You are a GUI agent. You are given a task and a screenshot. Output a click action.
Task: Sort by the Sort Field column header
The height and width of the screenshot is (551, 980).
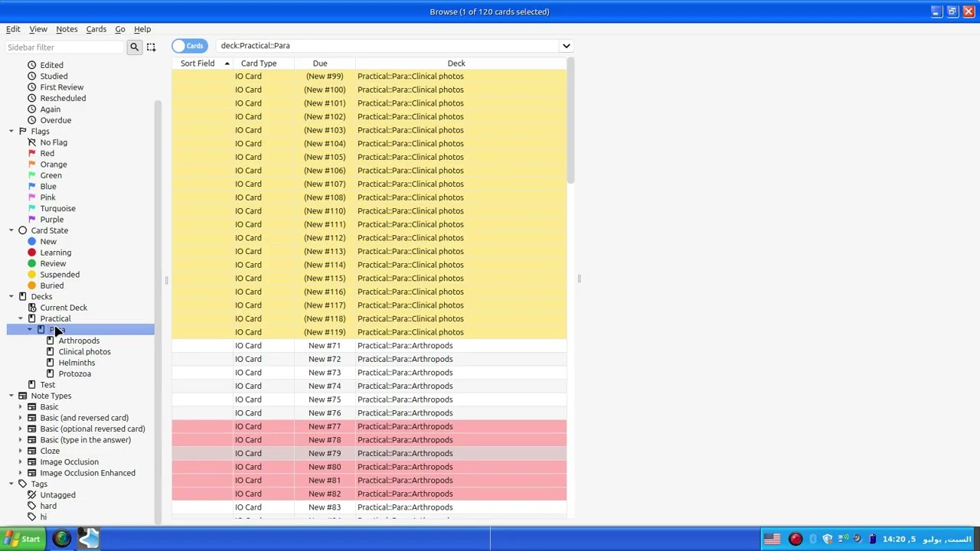[x=203, y=64]
